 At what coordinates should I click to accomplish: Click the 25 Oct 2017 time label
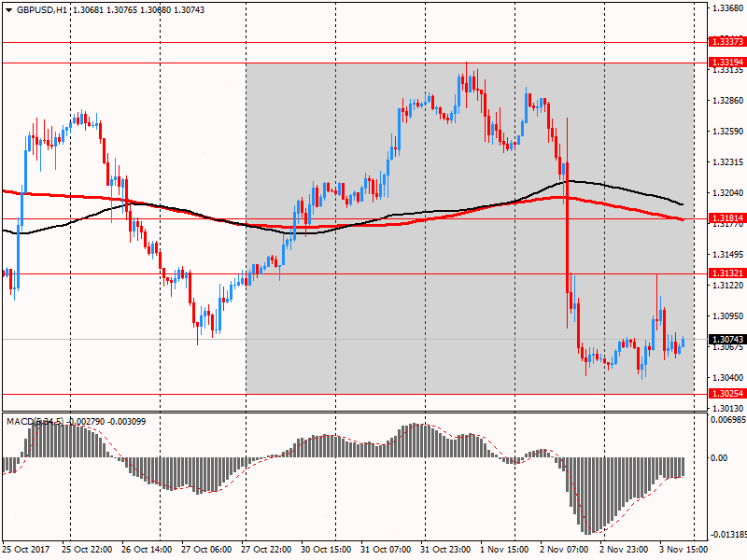click(x=26, y=550)
